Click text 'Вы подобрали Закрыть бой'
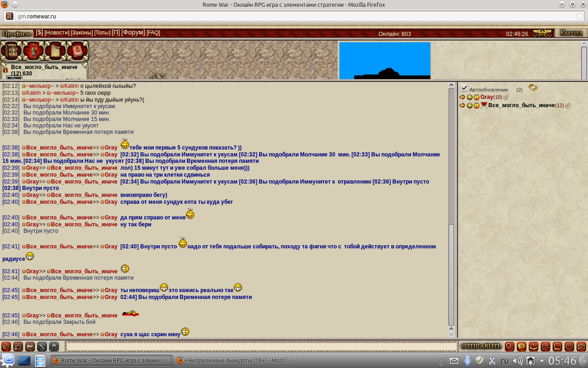Screen dimensions: 588x368 pyautogui.click(x=59, y=322)
